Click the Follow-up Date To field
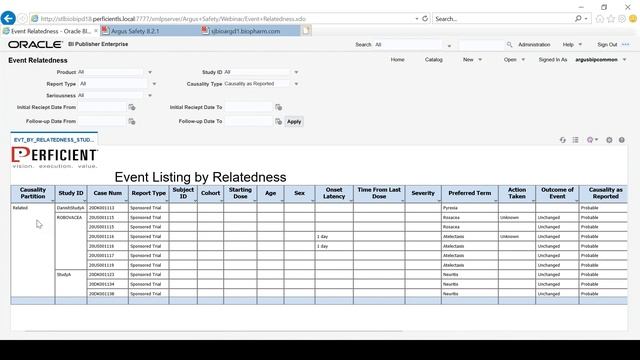The height and width of the screenshot is (360, 640). pos(249,121)
